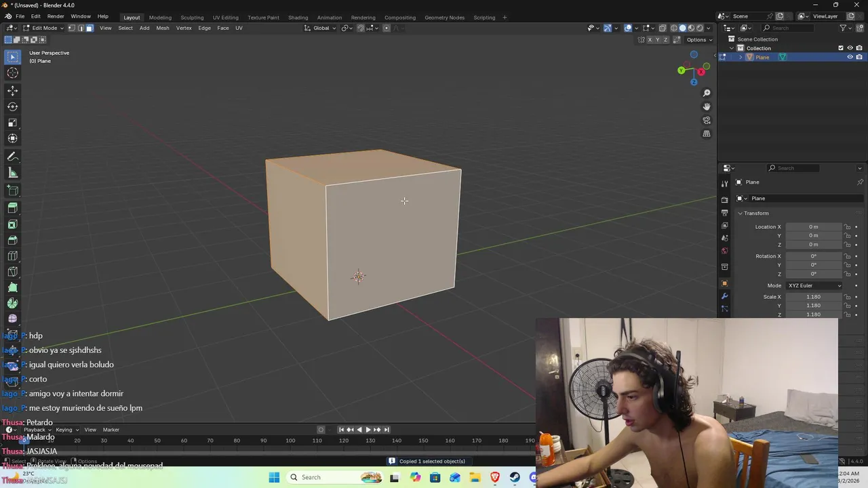Open the Tool properties tab
868x488 pixels.
(x=724, y=183)
